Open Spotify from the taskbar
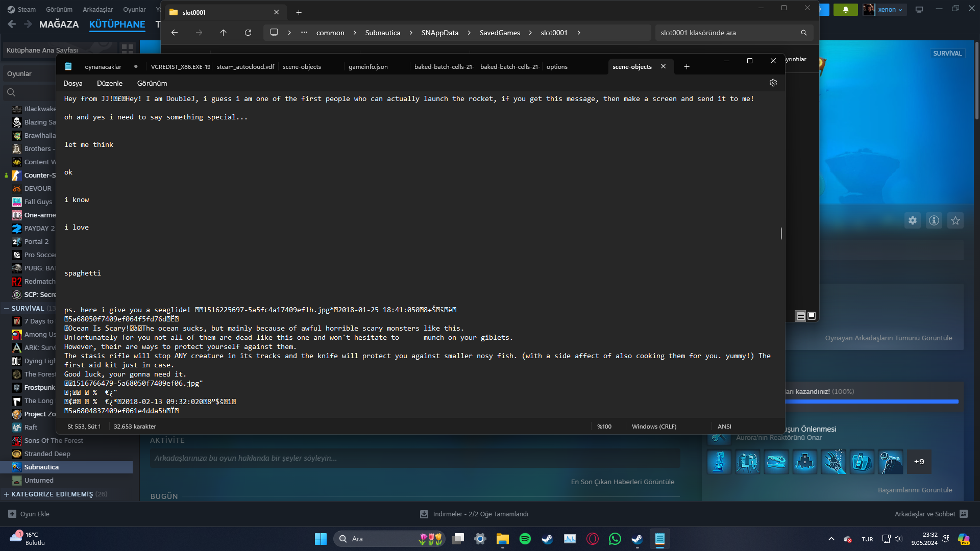The width and height of the screenshot is (980, 551). point(525,539)
